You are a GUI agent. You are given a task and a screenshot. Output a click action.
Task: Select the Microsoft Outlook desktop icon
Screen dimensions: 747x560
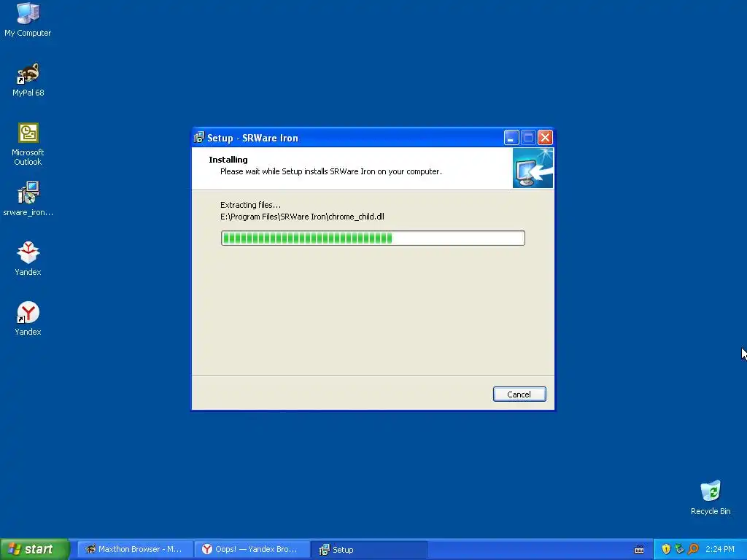(x=28, y=144)
